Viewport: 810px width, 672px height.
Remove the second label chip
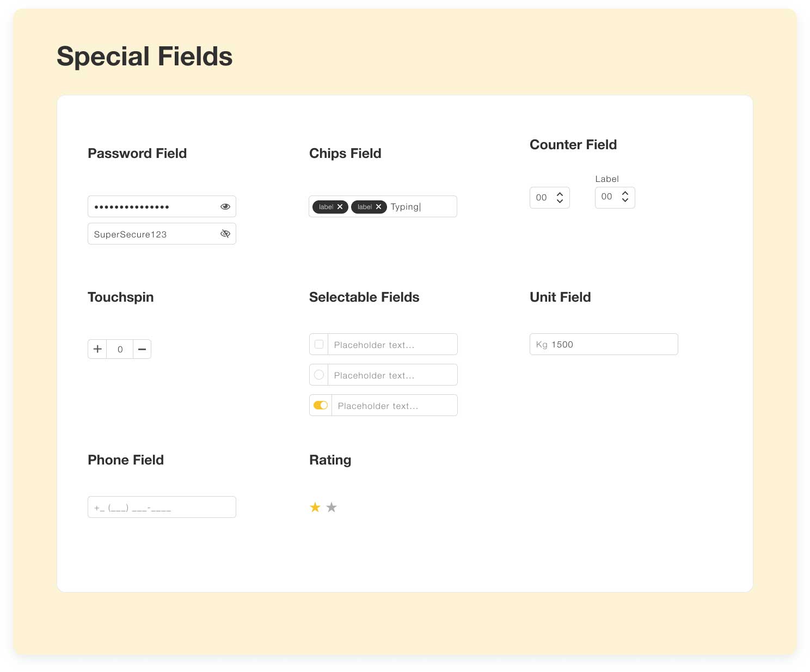[x=378, y=207]
